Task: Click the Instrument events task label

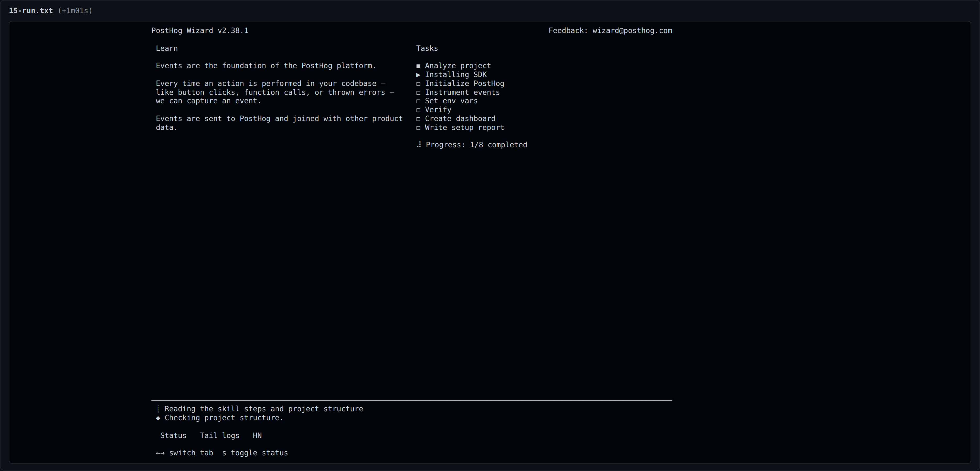Action: pyautogui.click(x=462, y=92)
